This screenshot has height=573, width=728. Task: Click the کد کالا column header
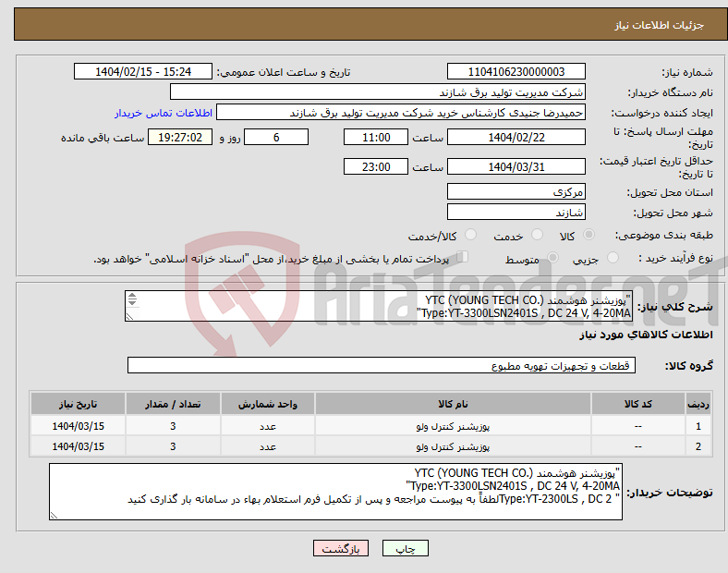[638, 404]
